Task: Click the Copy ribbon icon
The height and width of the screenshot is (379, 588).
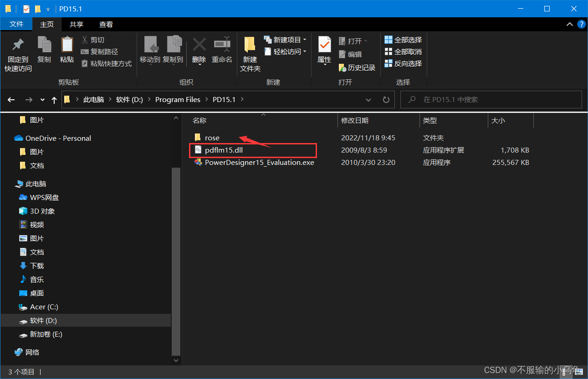Action: pyautogui.click(x=44, y=45)
